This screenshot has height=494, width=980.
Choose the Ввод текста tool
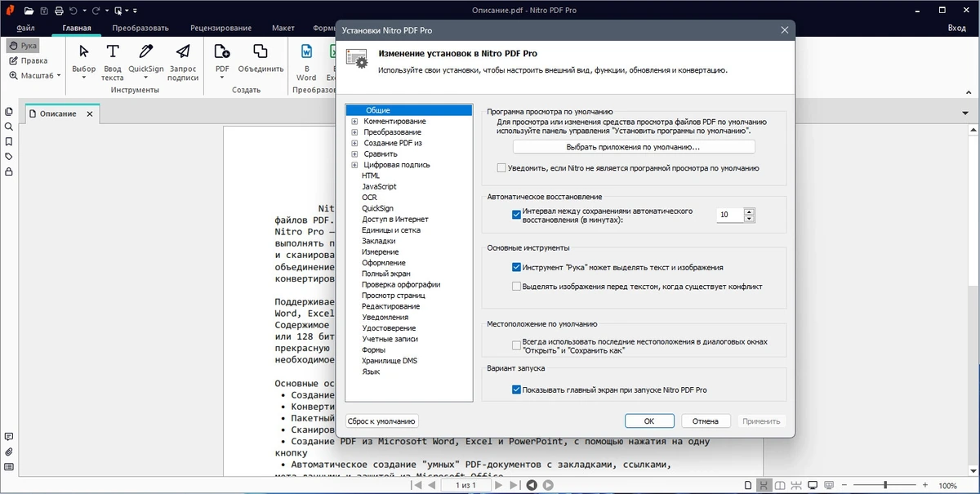point(113,62)
